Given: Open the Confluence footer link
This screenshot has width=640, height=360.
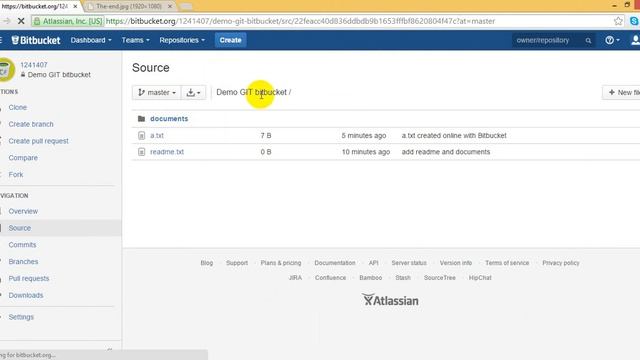Looking at the screenshot, I should (330, 278).
